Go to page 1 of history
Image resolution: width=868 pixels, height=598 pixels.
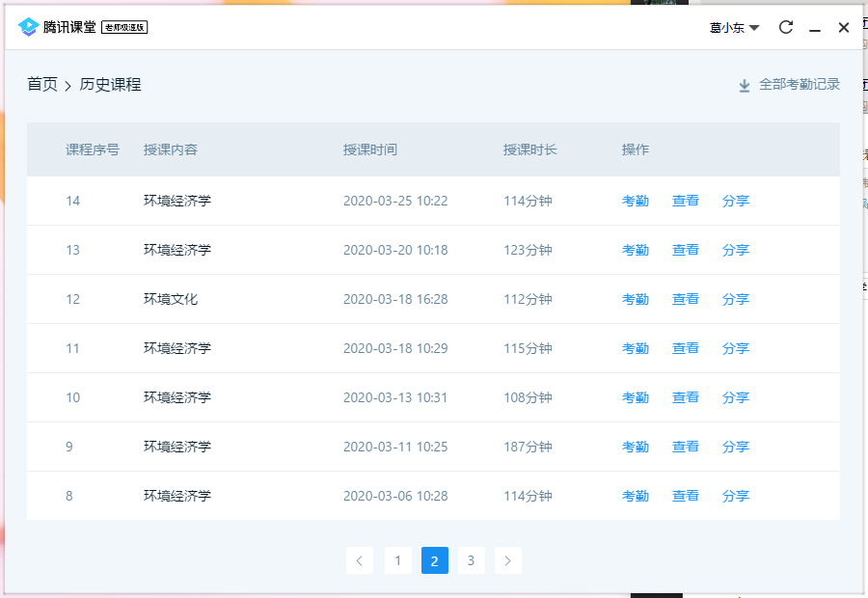point(397,560)
